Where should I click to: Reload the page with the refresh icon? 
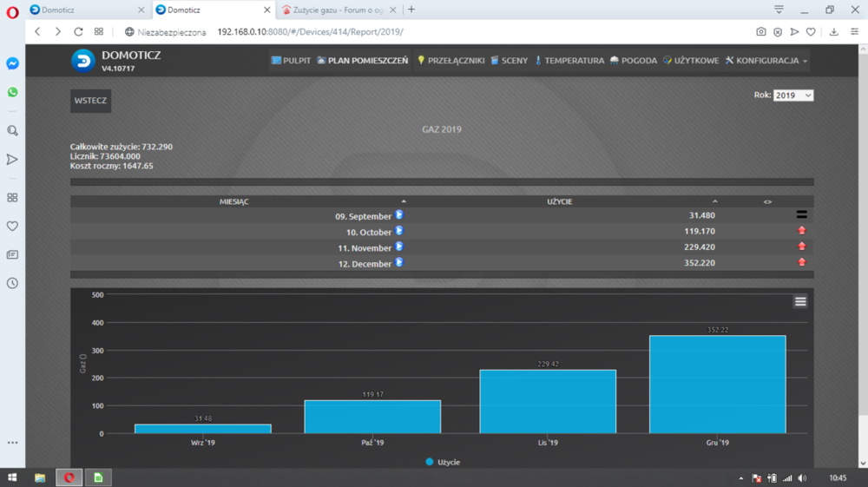tap(78, 31)
